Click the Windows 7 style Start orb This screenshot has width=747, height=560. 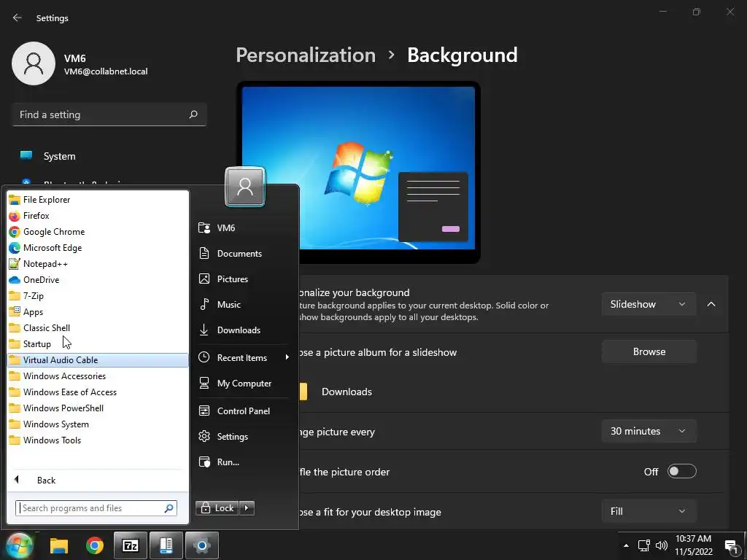[18, 545]
